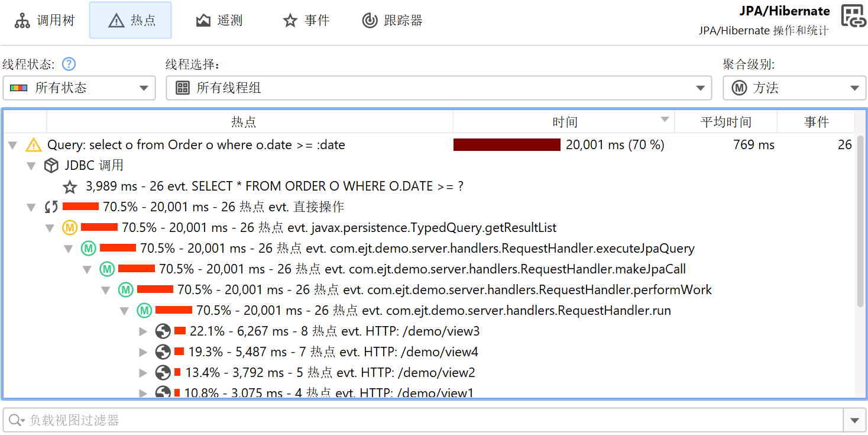Expand the HTTP: /demo/view3 node

click(143, 331)
